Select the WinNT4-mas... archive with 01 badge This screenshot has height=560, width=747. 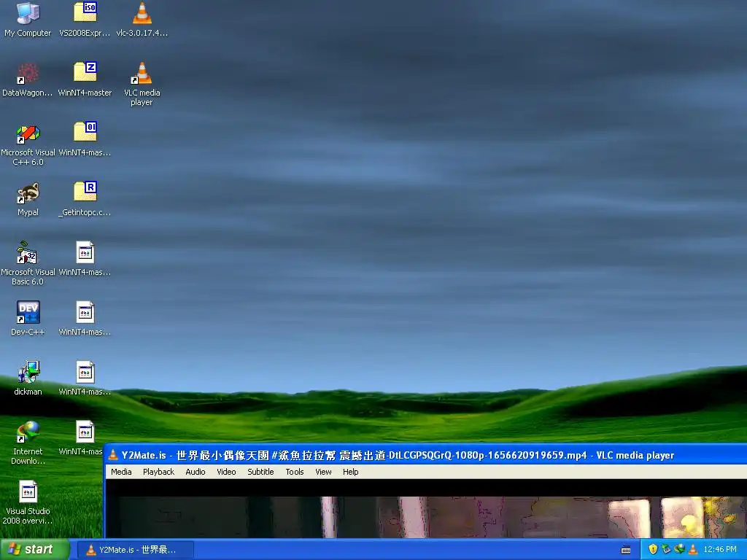(x=85, y=139)
